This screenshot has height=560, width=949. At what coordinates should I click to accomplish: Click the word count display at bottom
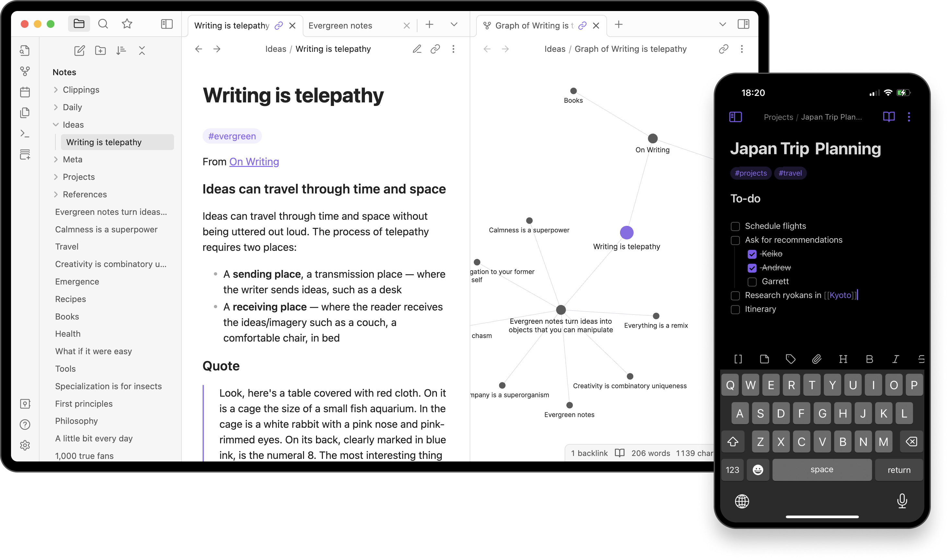[x=650, y=452]
